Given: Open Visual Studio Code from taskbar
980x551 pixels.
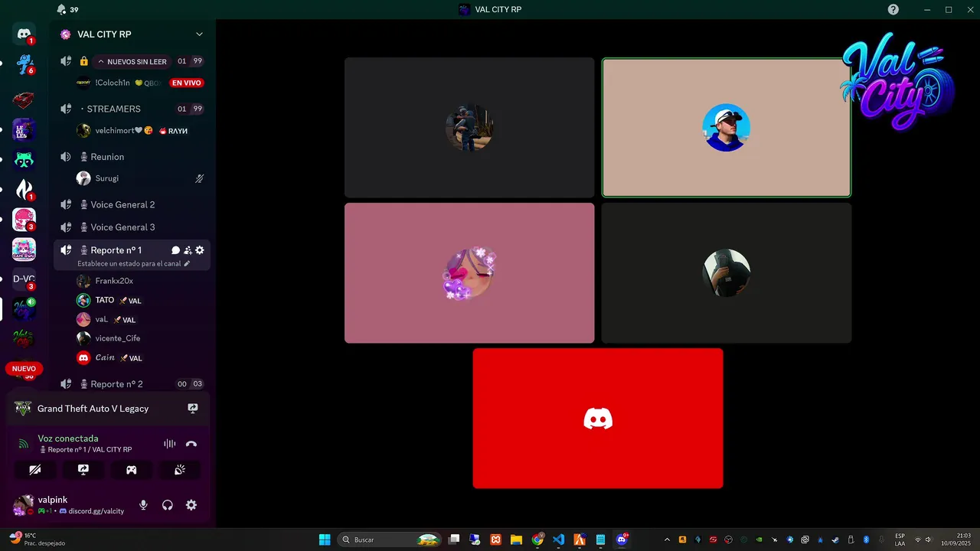Looking at the screenshot, I should pyautogui.click(x=559, y=540).
